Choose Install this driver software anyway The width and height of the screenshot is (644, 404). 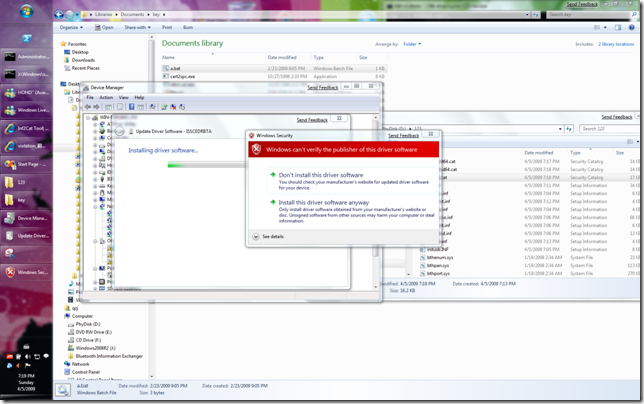coord(352,211)
